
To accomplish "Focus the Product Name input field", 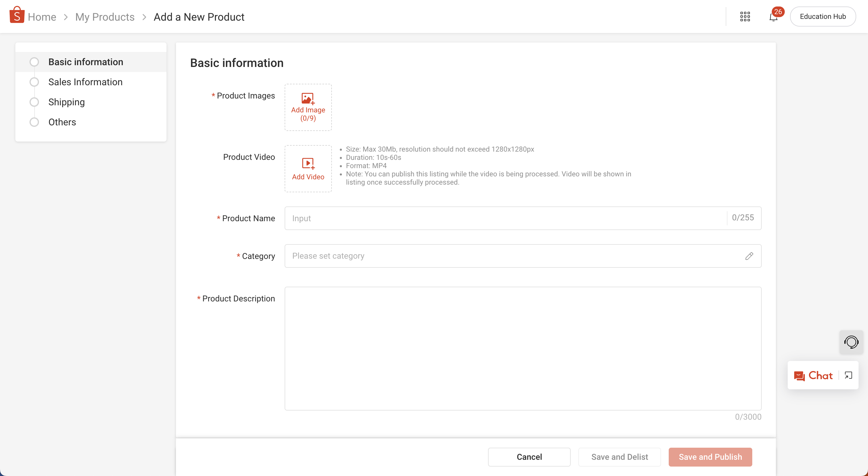I will click(505, 218).
